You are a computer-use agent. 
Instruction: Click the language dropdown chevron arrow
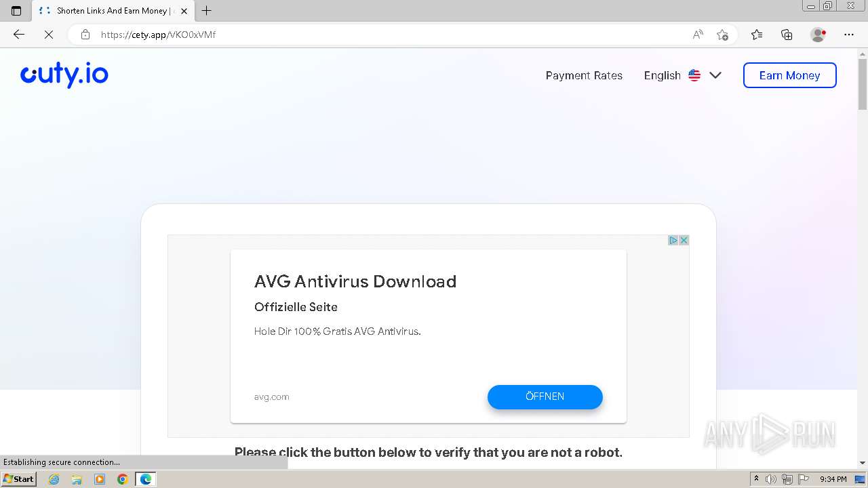pyautogui.click(x=715, y=75)
